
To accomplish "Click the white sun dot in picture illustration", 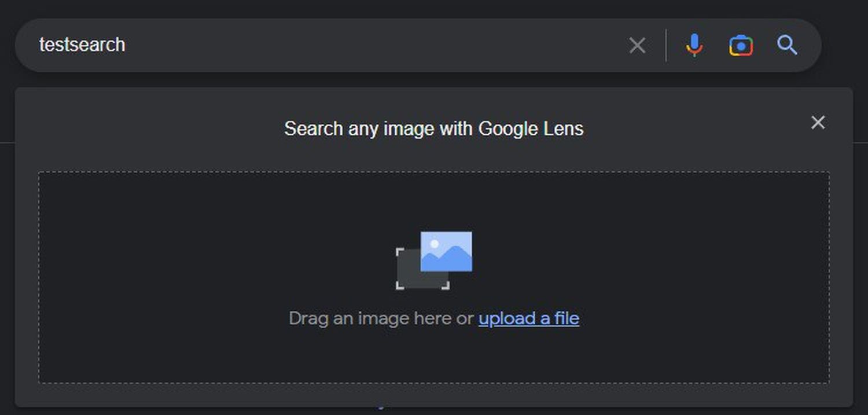I will [435, 244].
